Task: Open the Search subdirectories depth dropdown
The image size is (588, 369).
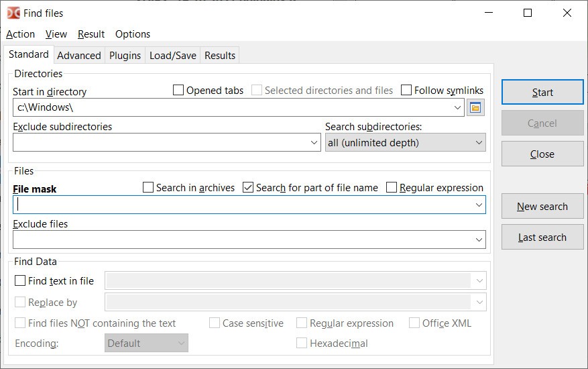Action: click(x=406, y=143)
